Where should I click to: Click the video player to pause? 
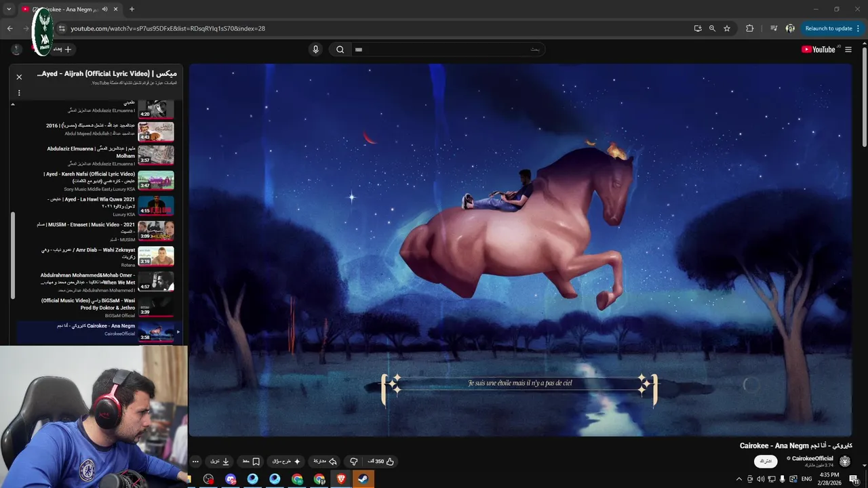click(520, 250)
